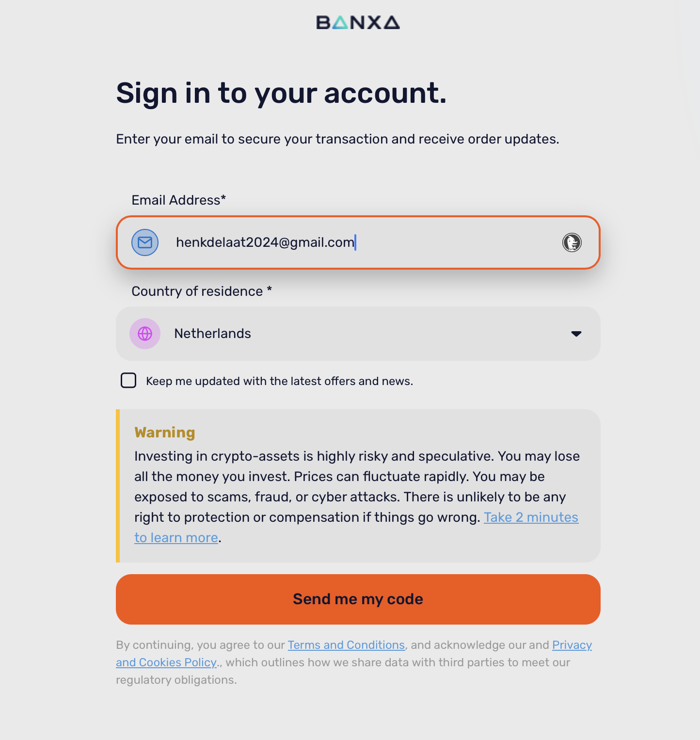Click the Warning heading
This screenshot has width=700, height=740.
[x=165, y=432]
